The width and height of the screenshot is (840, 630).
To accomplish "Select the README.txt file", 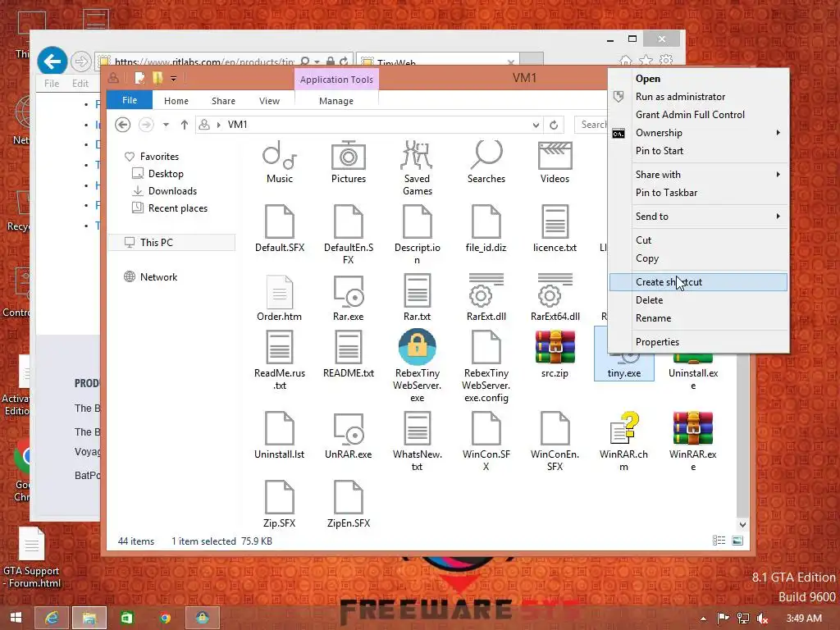I will point(348,354).
